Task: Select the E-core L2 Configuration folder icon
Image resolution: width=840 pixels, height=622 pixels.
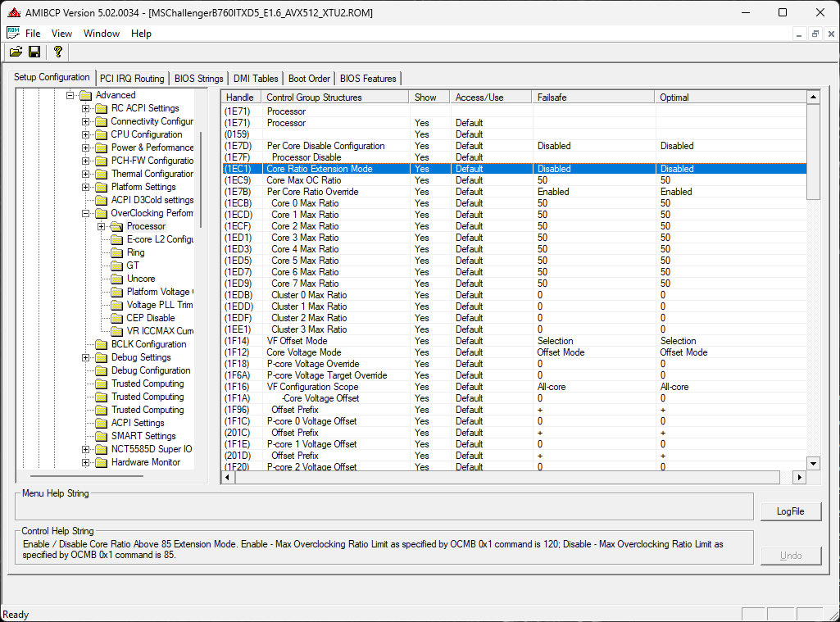Action: tap(117, 239)
